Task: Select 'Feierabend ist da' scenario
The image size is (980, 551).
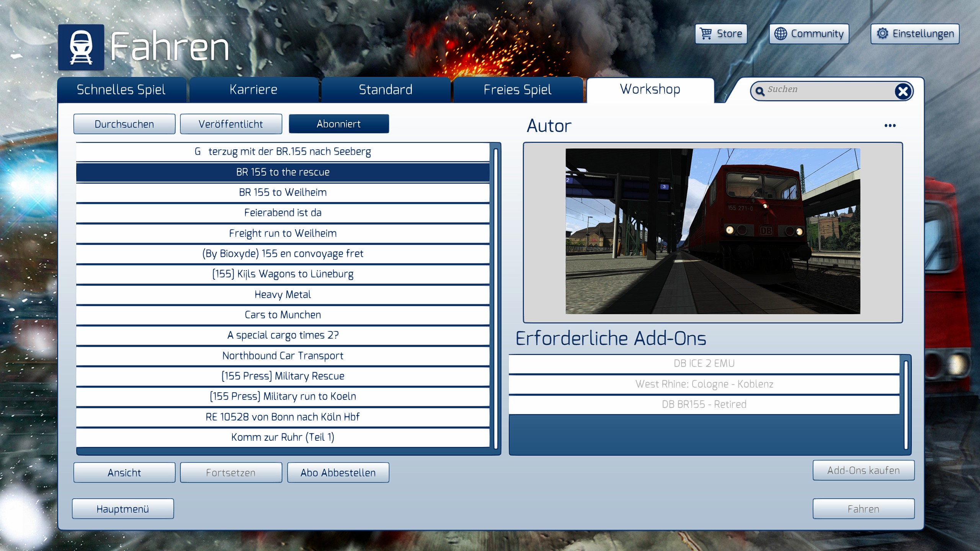Action: [283, 213]
